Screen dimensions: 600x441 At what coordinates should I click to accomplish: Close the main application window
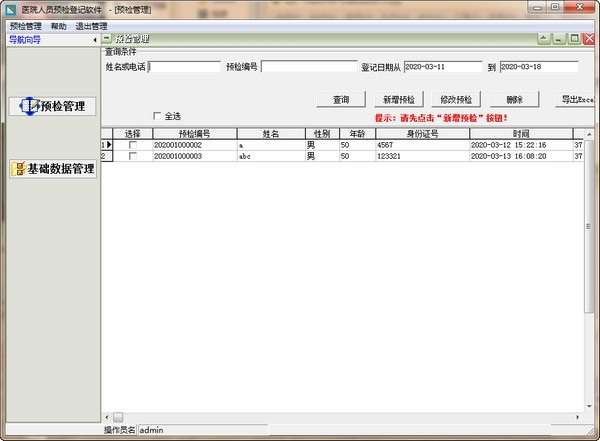click(580, 7)
